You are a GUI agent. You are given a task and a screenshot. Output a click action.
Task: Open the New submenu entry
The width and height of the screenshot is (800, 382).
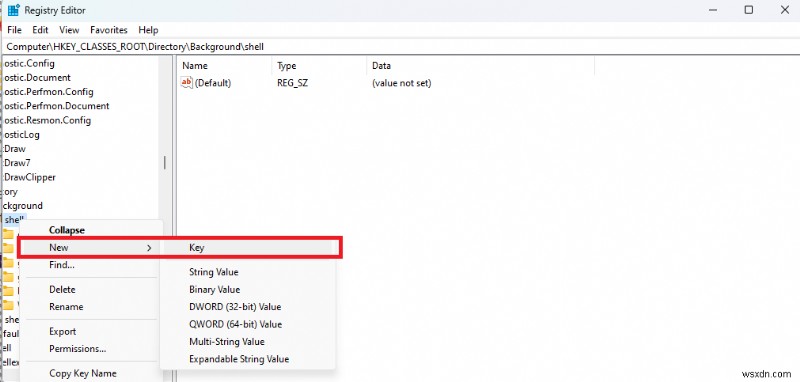coord(59,247)
